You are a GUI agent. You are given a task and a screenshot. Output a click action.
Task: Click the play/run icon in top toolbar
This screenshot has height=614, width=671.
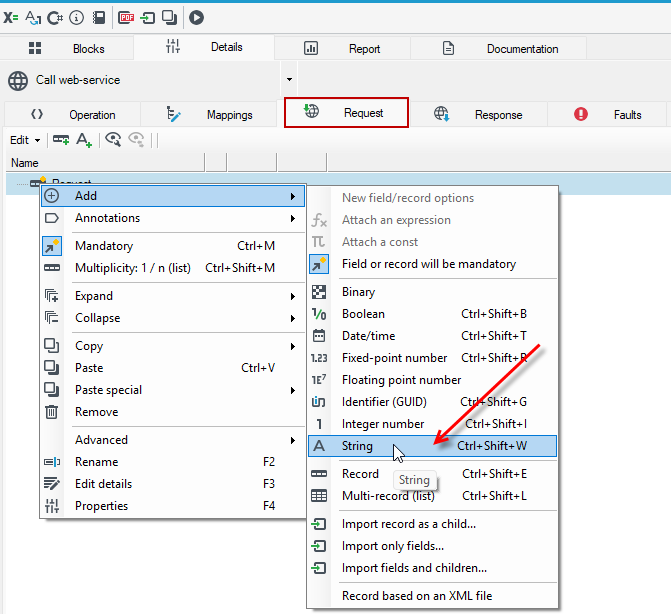click(x=196, y=18)
